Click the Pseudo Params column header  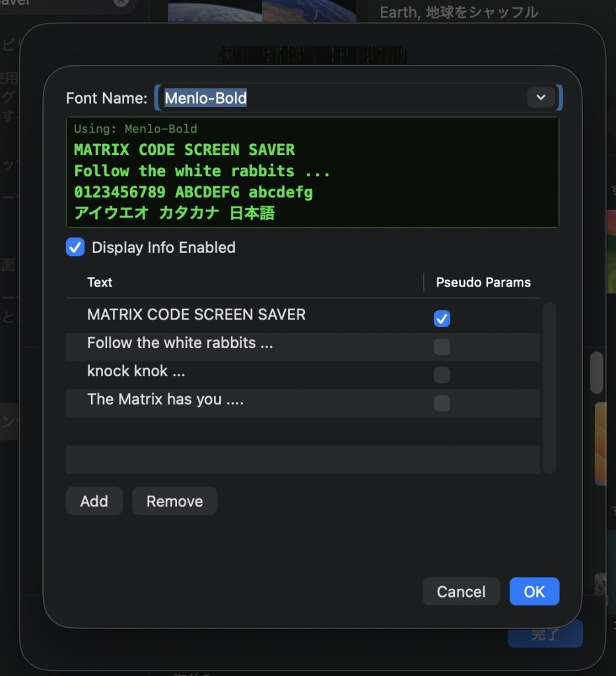(x=483, y=283)
